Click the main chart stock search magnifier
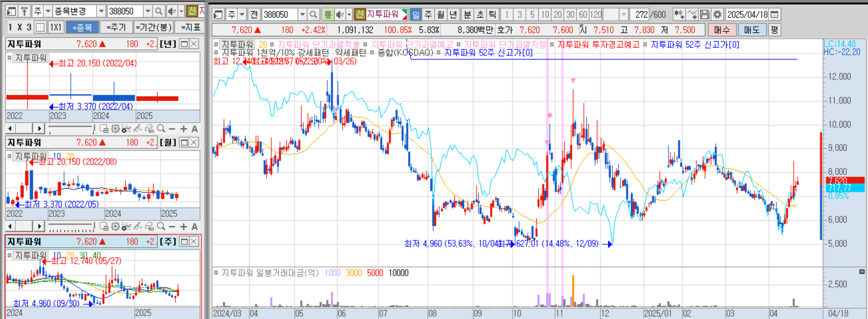Image resolution: width=868 pixels, height=319 pixels. [x=313, y=15]
